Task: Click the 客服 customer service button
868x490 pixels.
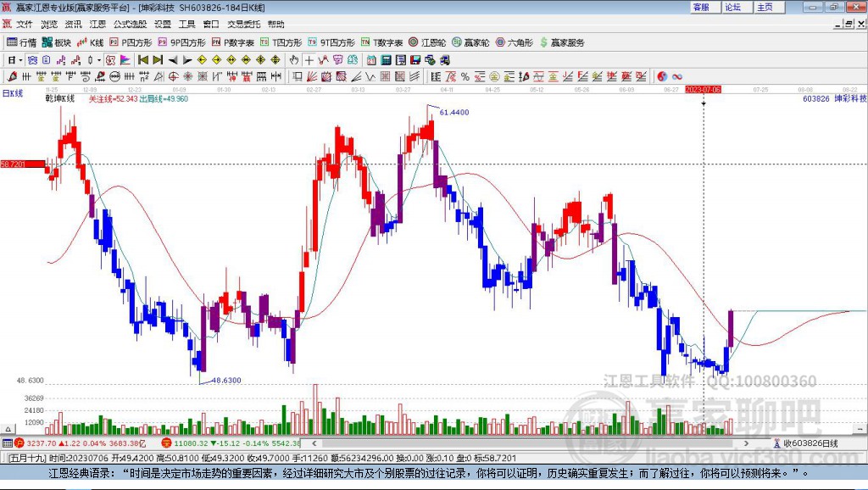Action: 704,7
